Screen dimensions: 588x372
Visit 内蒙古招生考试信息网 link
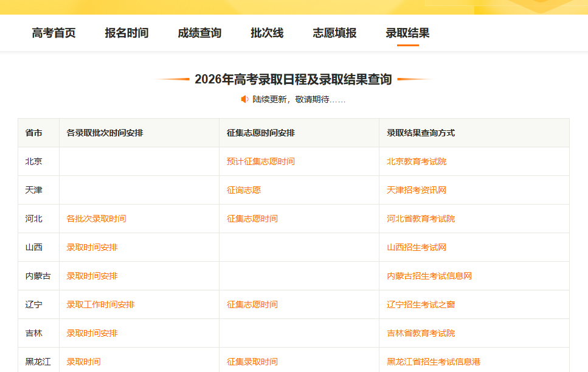(429, 276)
